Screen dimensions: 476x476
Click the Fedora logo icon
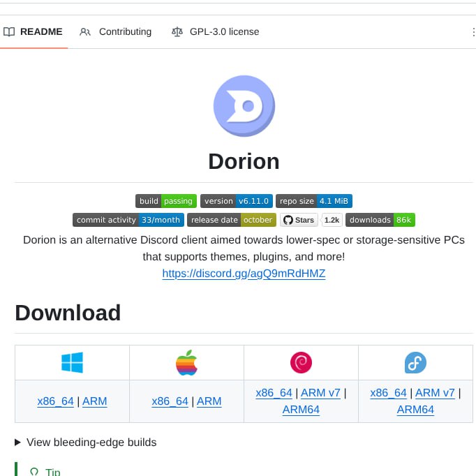415,362
